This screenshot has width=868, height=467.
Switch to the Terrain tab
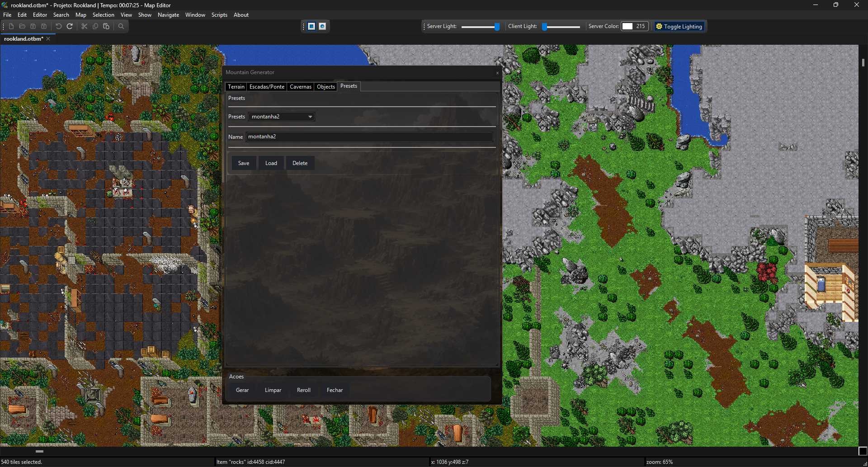coord(236,87)
